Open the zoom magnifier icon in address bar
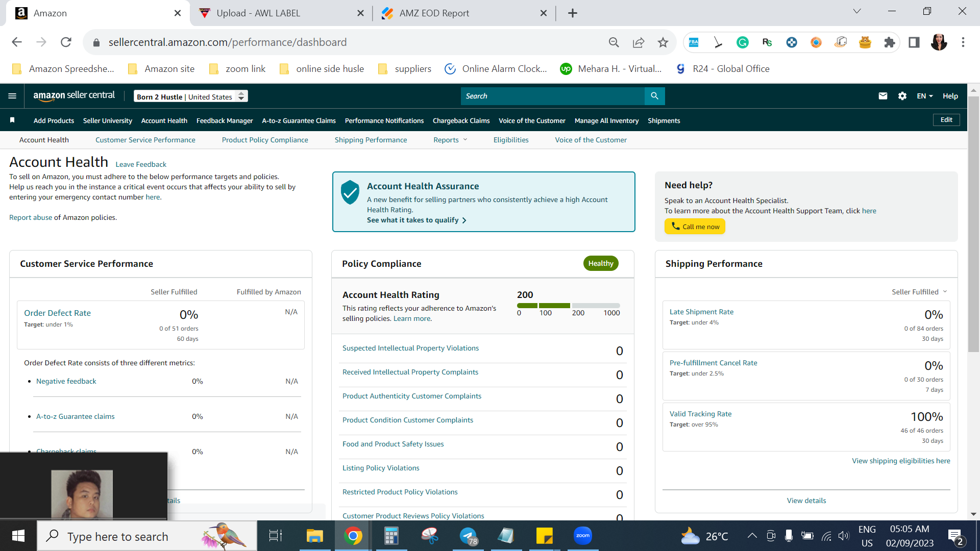980x551 pixels. point(614,42)
